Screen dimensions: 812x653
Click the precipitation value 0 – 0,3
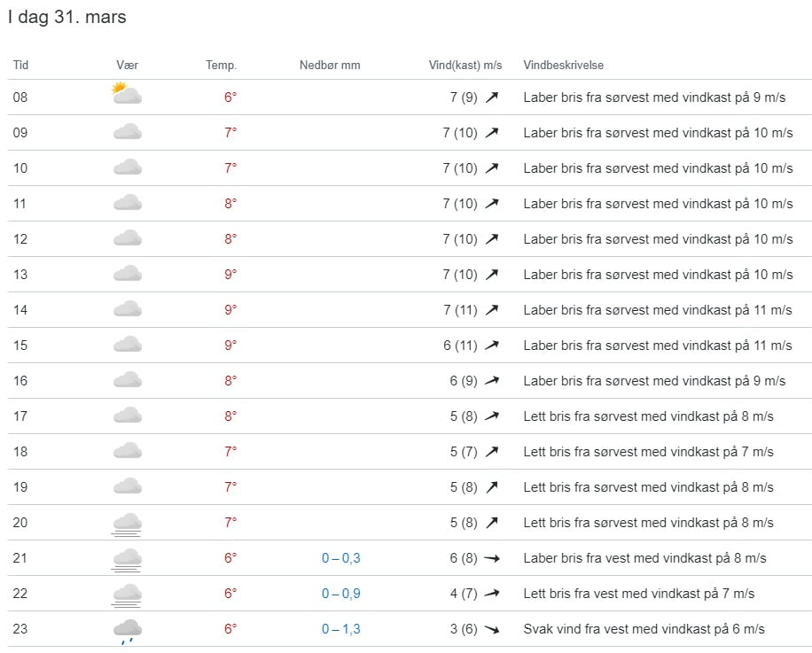click(x=340, y=558)
